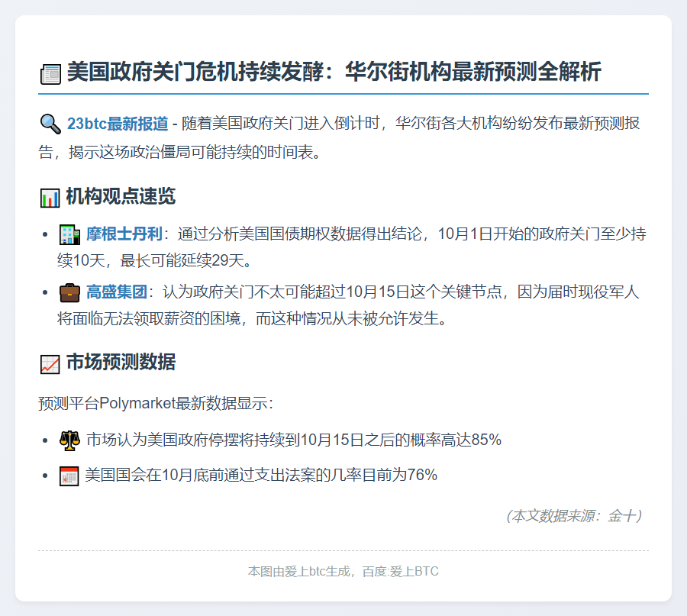The image size is (687, 616).
Task: Click the bar chart icon beside 机构观点速览
Action: click(x=50, y=198)
